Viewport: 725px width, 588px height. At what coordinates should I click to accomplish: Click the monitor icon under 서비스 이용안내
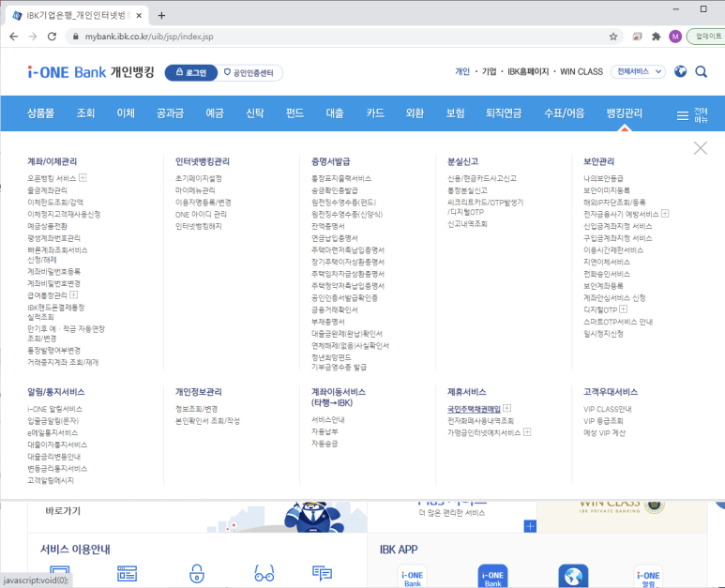(60, 573)
